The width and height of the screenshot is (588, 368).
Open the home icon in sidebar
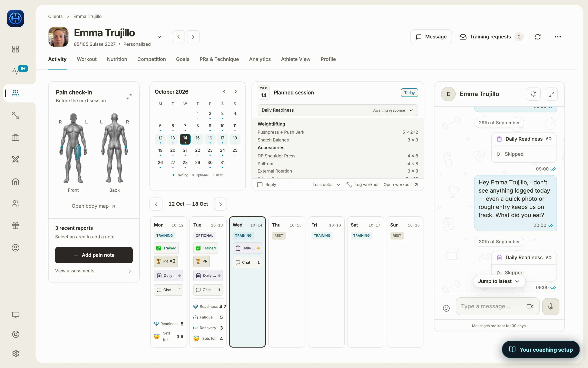[16, 182]
